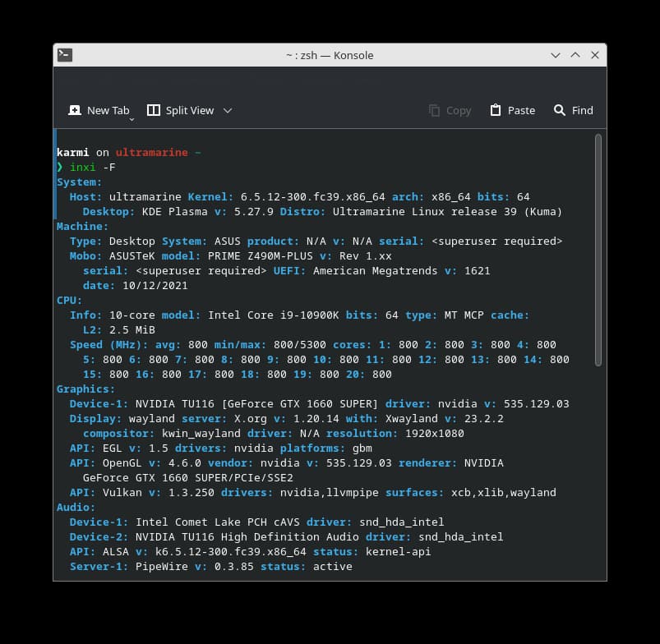This screenshot has height=644, width=660.
Task: Expand the Split View chevron menu
Action: pos(228,111)
